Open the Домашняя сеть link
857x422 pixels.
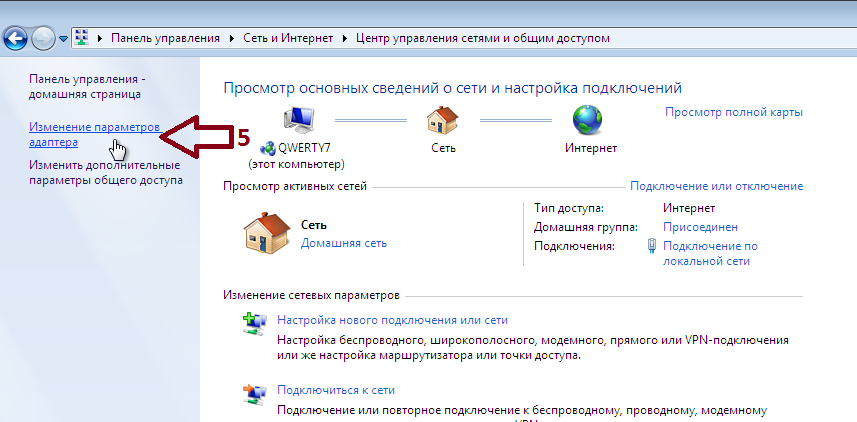click(344, 243)
